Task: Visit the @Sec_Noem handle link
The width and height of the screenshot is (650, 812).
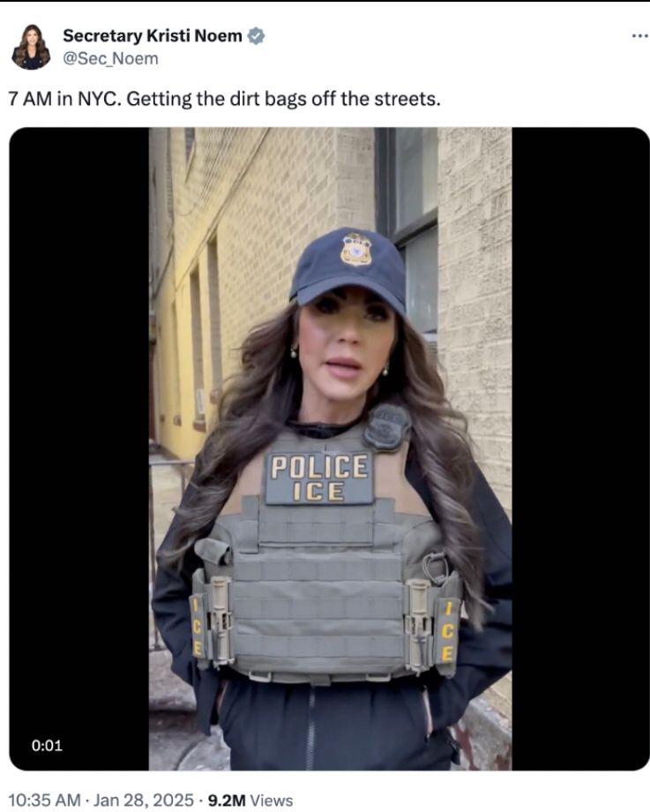Action: point(110,58)
